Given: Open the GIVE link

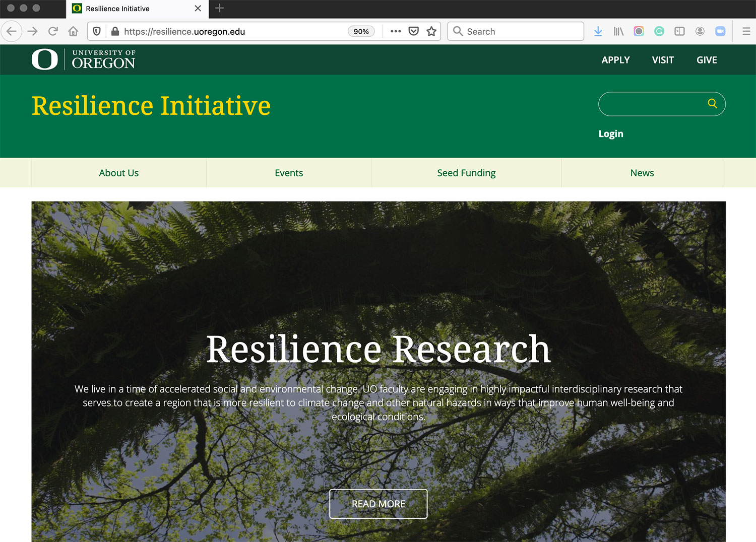Looking at the screenshot, I should tap(707, 60).
